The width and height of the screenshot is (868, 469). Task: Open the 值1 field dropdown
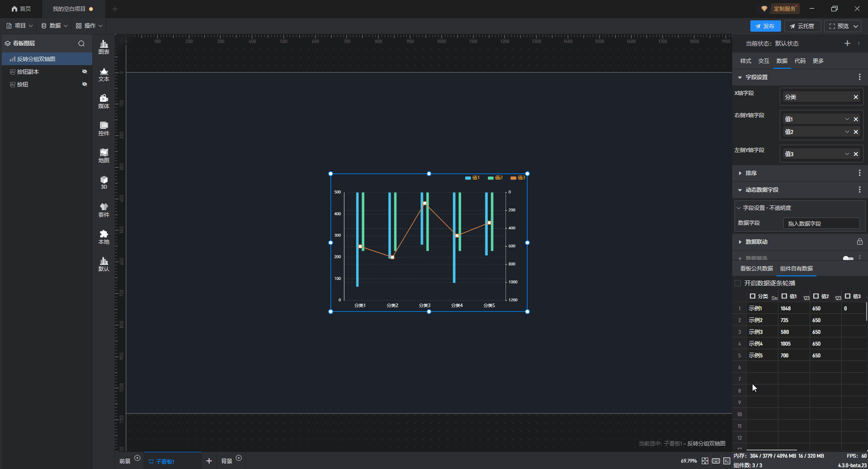[847, 119]
